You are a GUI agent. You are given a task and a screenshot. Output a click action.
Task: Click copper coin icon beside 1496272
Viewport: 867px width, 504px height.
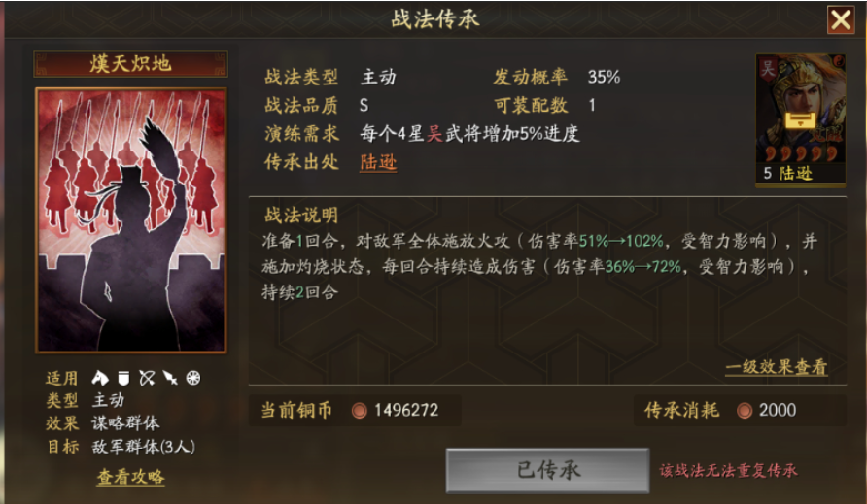pos(360,411)
